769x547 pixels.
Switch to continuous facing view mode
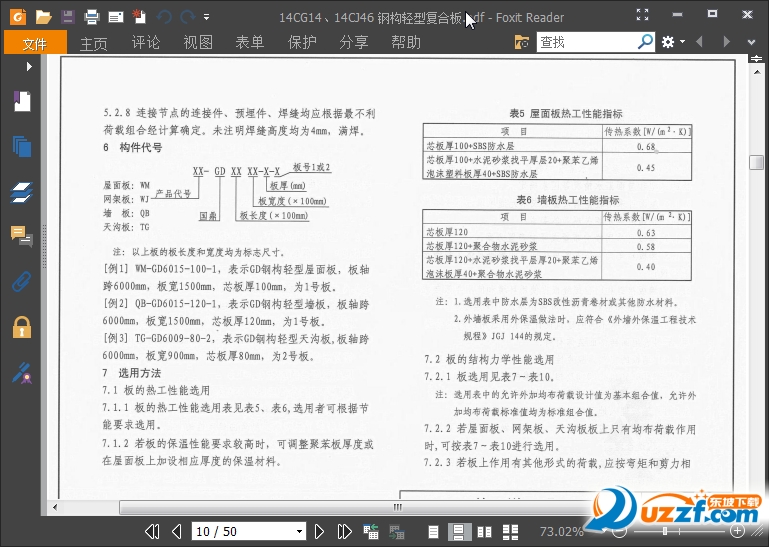pyautogui.click(x=511, y=532)
